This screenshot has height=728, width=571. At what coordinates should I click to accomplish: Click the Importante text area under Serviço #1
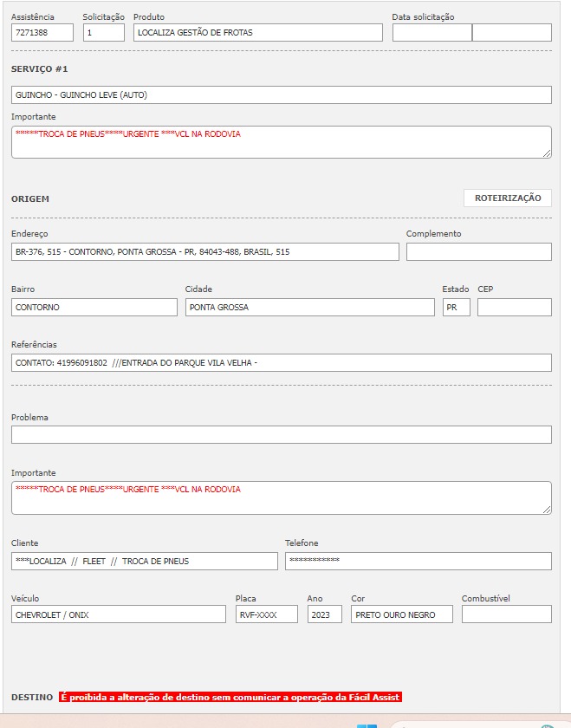[x=281, y=142]
